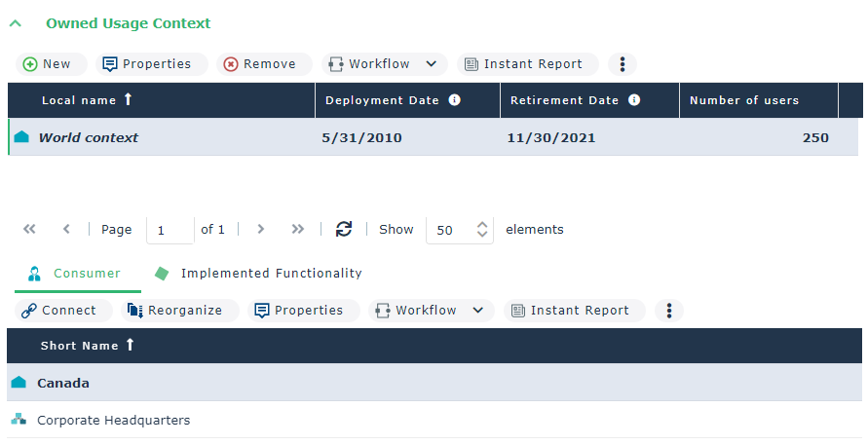Open the Consumer Workflow dropdown
This screenshot has width=868, height=445.
[431, 311]
